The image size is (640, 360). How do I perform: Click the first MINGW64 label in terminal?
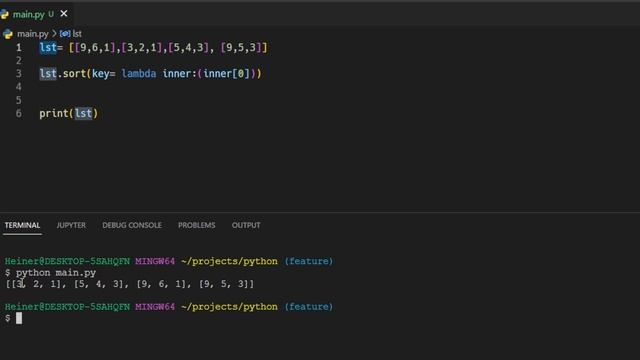[x=155, y=261]
